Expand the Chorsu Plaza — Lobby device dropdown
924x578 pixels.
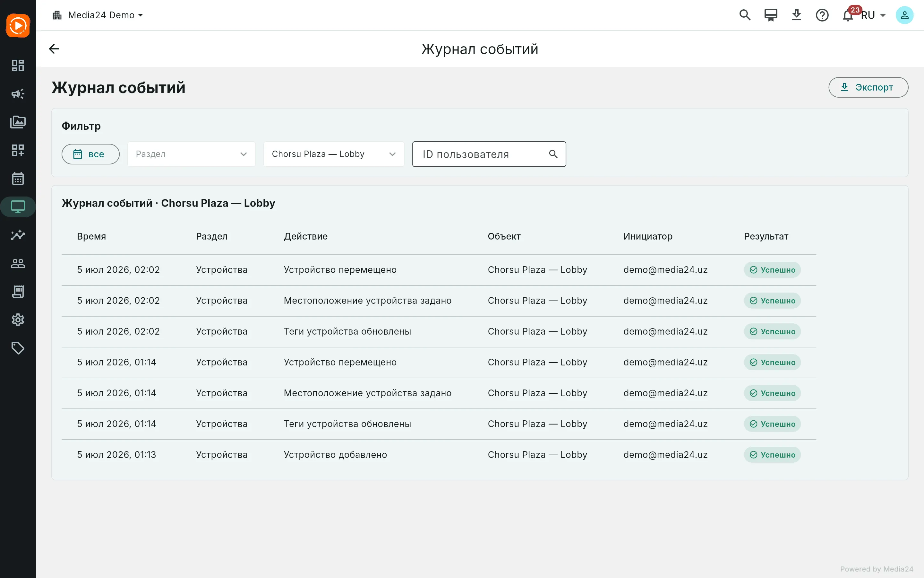[334, 154]
